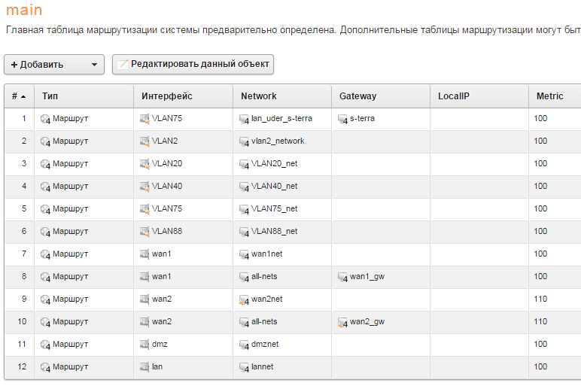Click the Metric column header

click(549, 96)
